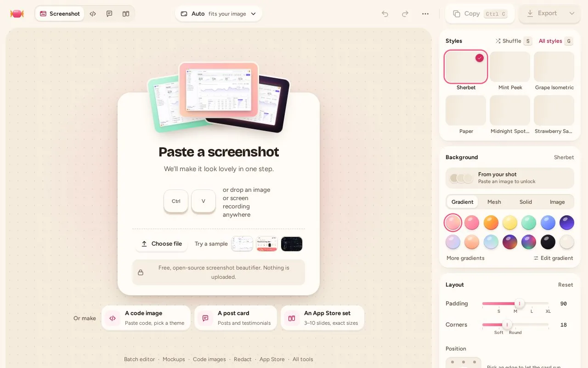Click the slides icon on An App Store set card
Viewport: 588px width, 368px height.
(x=292, y=318)
